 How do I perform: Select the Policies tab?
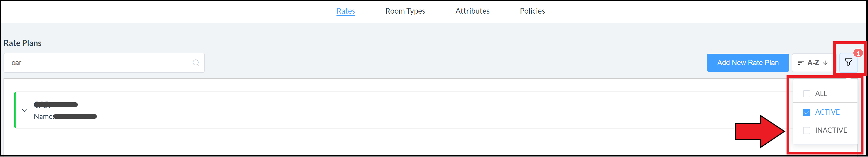[532, 11]
